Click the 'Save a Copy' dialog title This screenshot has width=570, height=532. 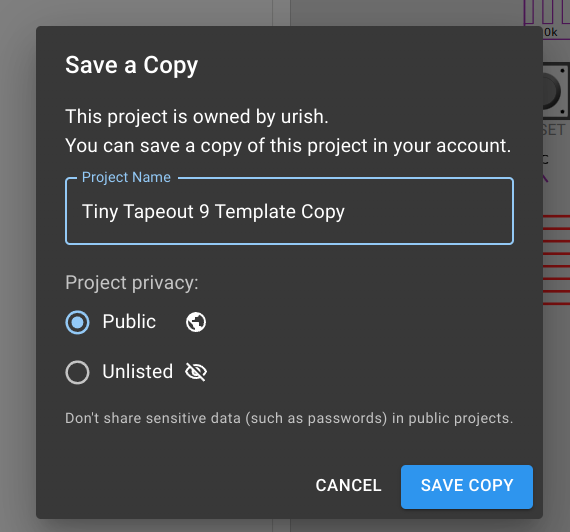pyautogui.click(x=132, y=66)
